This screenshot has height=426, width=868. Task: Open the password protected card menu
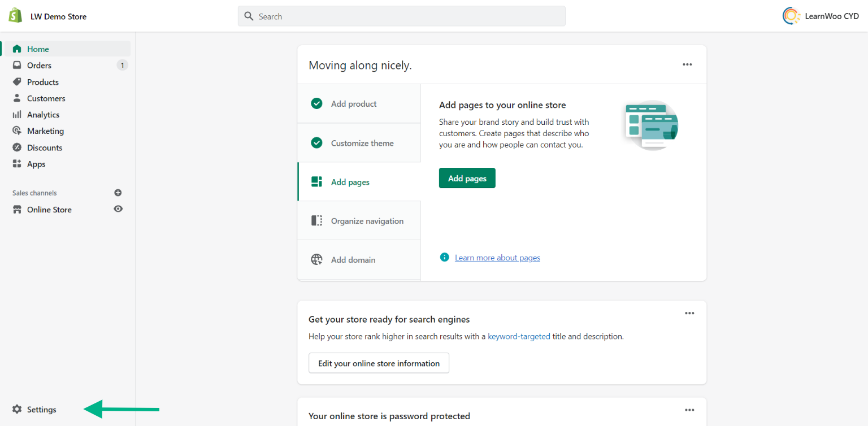coord(689,410)
